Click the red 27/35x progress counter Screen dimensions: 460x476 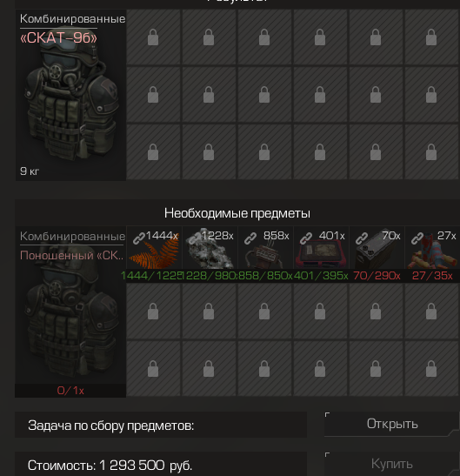click(x=432, y=276)
